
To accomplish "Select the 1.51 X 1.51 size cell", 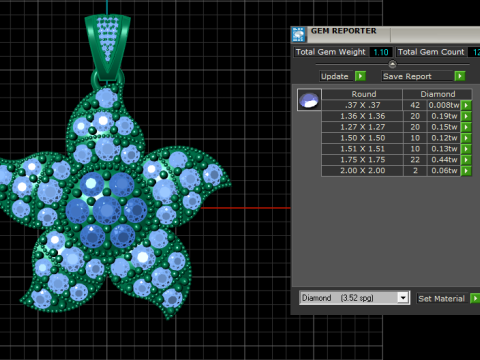I will pyautogui.click(x=362, y=149).
